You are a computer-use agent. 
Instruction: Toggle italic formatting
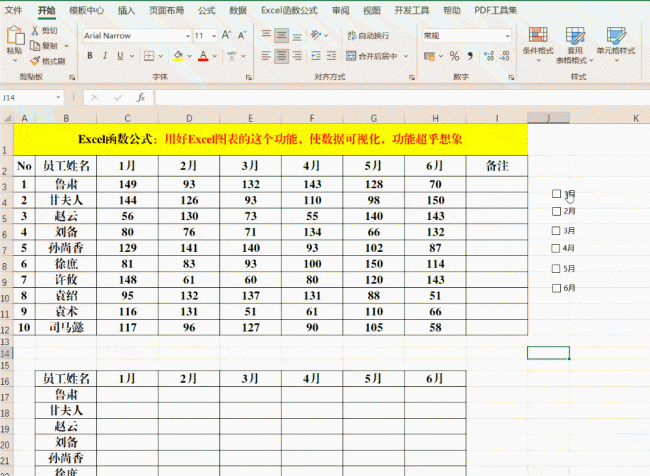pyautogui.click(x=105, y=56)
